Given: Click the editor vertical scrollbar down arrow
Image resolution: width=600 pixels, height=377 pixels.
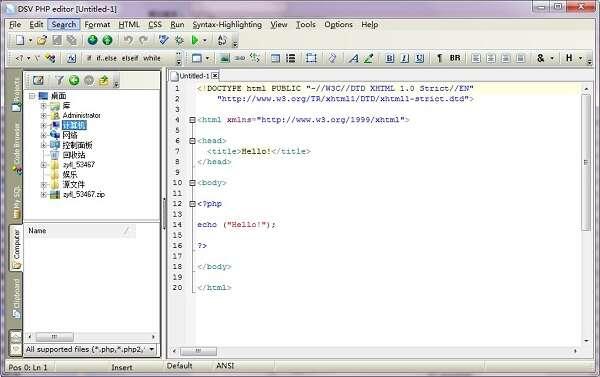Looking at the screenshot, I should (x=586, y=340).
